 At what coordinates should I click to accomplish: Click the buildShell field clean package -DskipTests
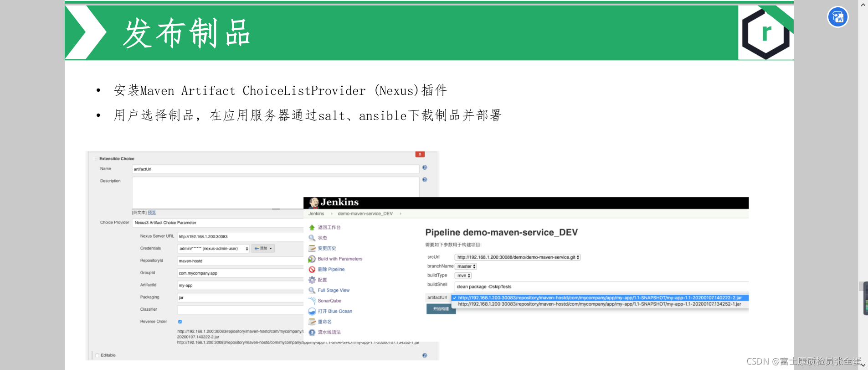(601, 287)
